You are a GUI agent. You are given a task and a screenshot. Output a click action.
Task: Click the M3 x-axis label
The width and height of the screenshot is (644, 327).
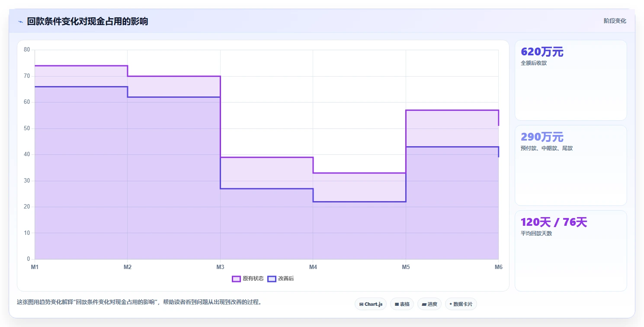pos(220,267)
